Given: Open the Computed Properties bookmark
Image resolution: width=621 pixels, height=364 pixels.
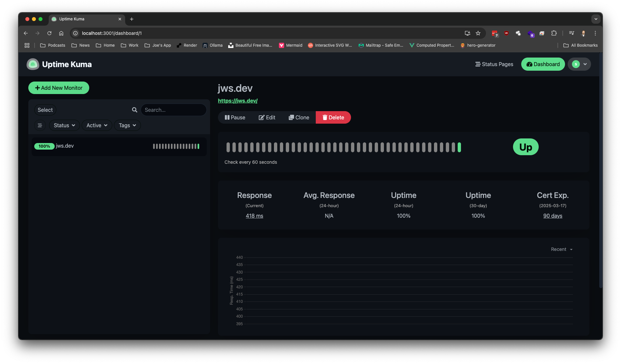Looking at the screenshot, I should 432,45.
